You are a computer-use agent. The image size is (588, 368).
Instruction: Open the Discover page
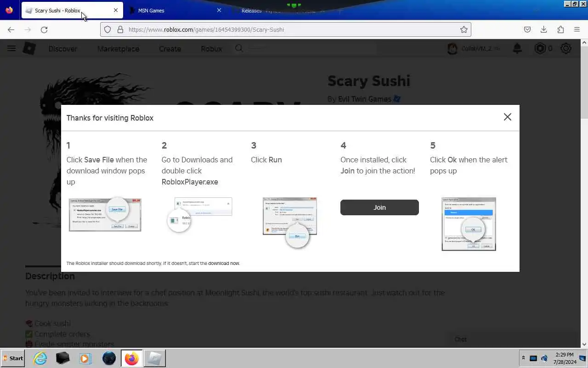(63, 49)
